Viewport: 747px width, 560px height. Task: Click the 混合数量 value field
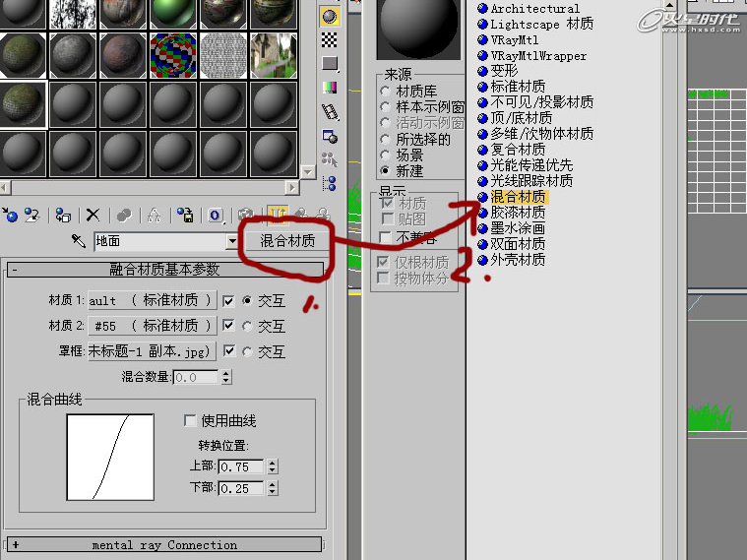(196, 378)
